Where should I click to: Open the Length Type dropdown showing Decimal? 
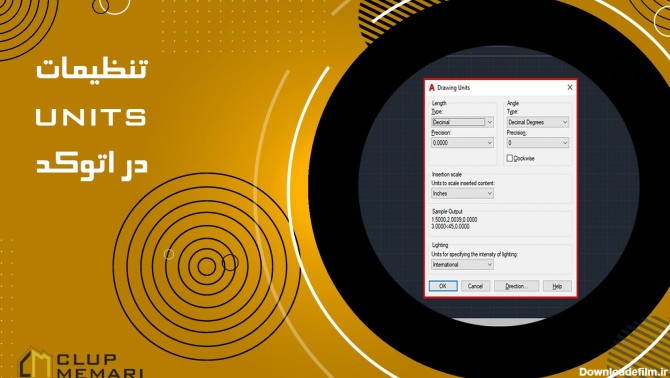tap(462, 122)
